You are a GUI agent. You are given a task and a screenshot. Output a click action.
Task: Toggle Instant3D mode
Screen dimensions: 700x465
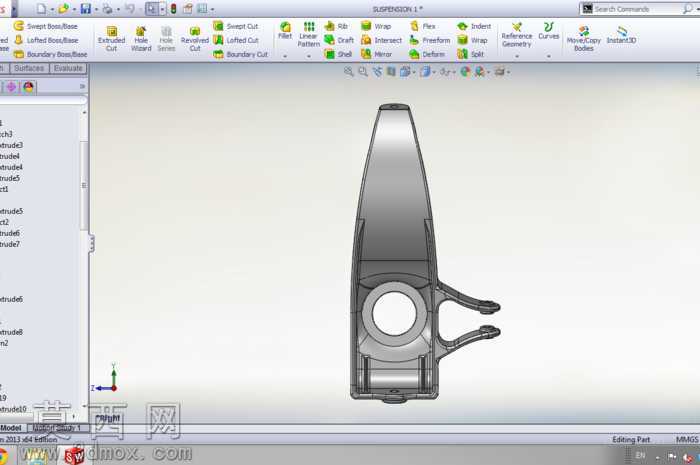pos(621,35)
